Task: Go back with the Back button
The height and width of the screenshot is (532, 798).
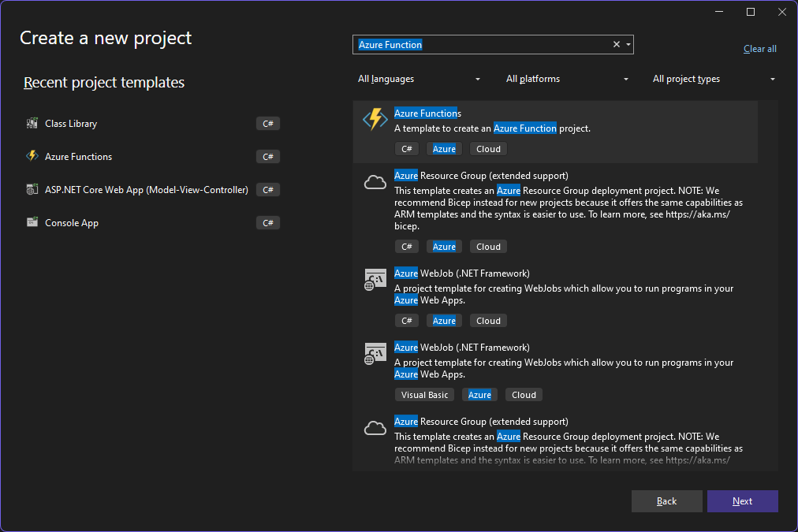Action: coord(666,501)
